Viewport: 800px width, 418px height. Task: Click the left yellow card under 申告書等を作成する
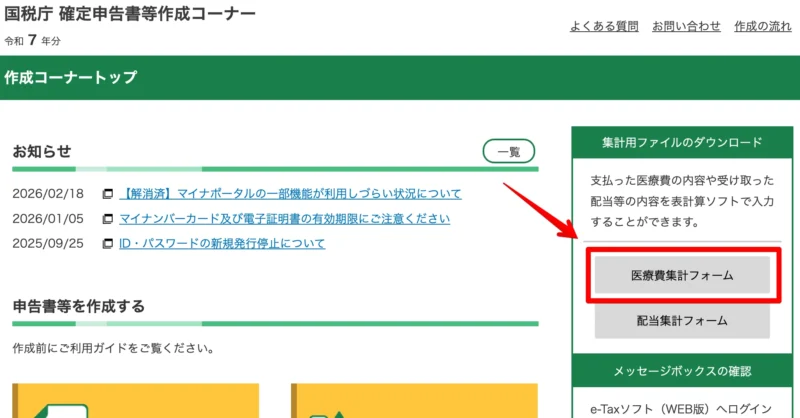pyautogui.click(x=136, y=401)
